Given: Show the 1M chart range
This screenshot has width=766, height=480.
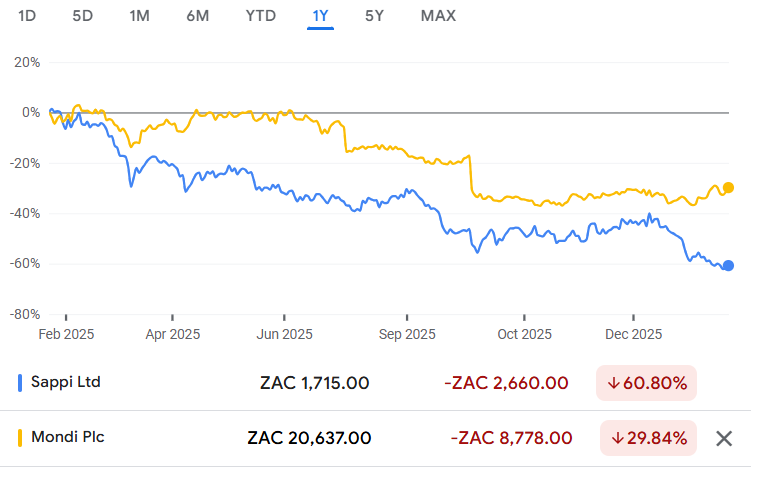Looking at the screenshot, I should pos(140,16).
